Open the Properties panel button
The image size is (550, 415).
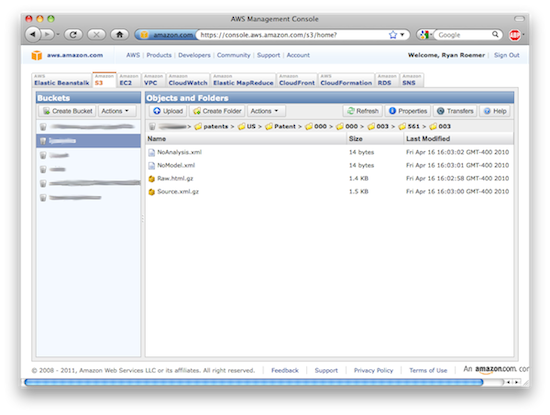pos(408,111)
